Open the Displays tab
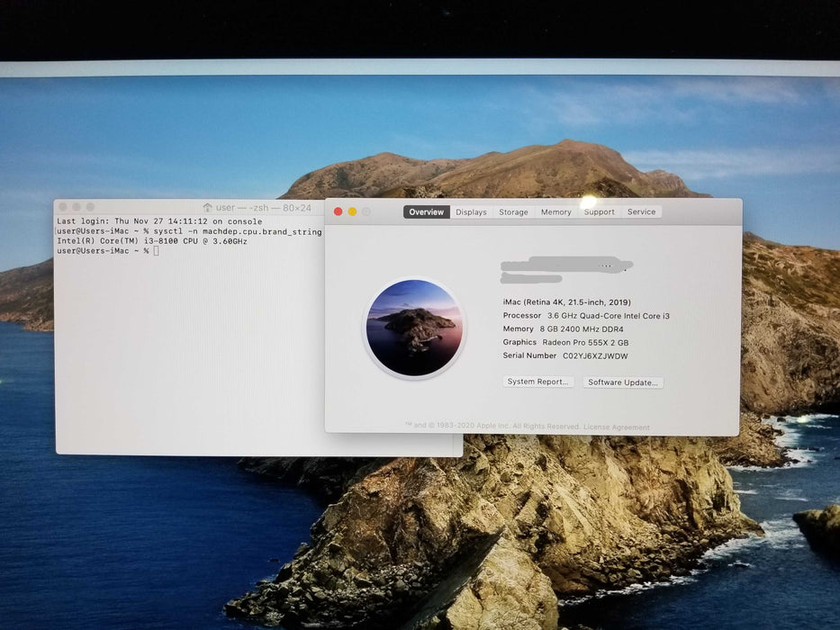Screen dimensions: 840x630 click(472, 212)
